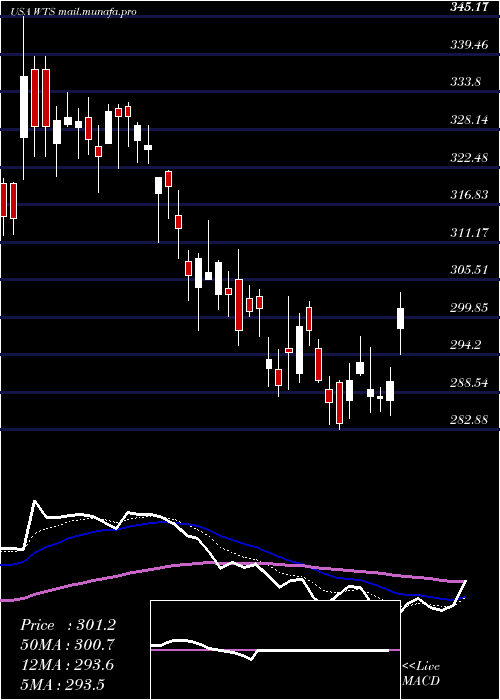The height and width of the screenshot is (700, 500).
Task: Click the 50MA : 300.7 readout
Action: click(x=67, y=645)
